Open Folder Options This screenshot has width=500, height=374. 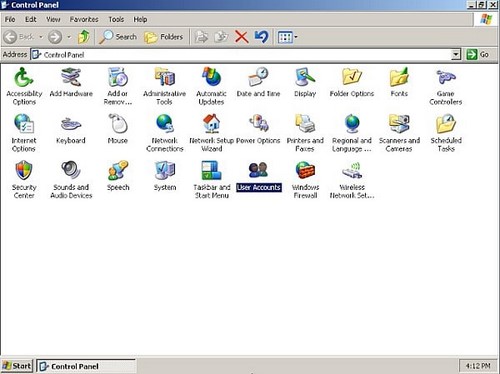pyautogui.click(x=352, y=82)
